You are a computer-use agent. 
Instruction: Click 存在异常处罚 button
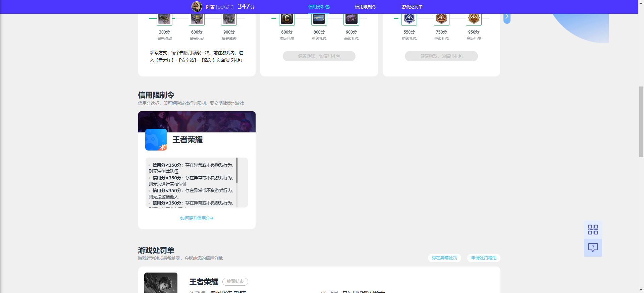pos(444,258)
